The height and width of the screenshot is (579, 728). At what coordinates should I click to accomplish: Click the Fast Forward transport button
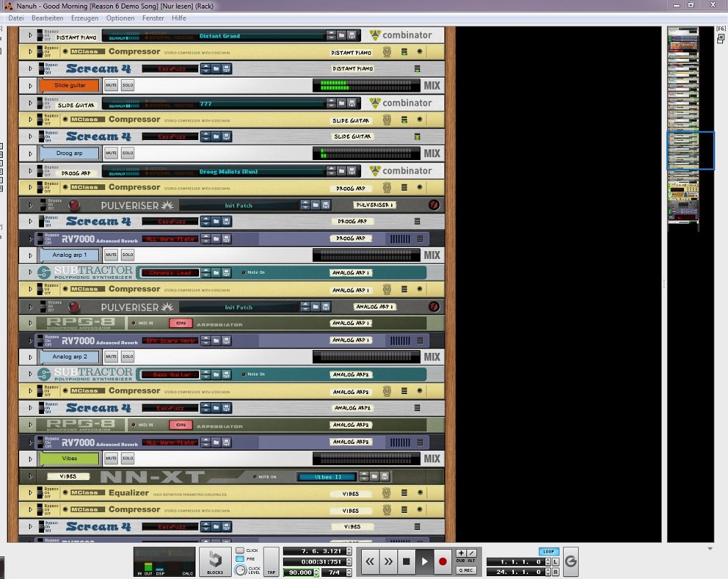pos(388,561)
